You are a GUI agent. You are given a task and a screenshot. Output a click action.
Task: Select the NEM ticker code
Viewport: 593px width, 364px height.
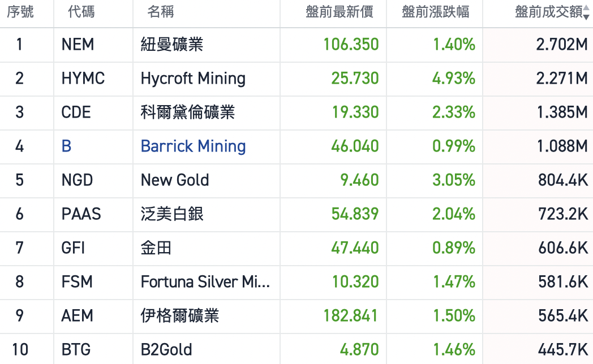[78, 44]
